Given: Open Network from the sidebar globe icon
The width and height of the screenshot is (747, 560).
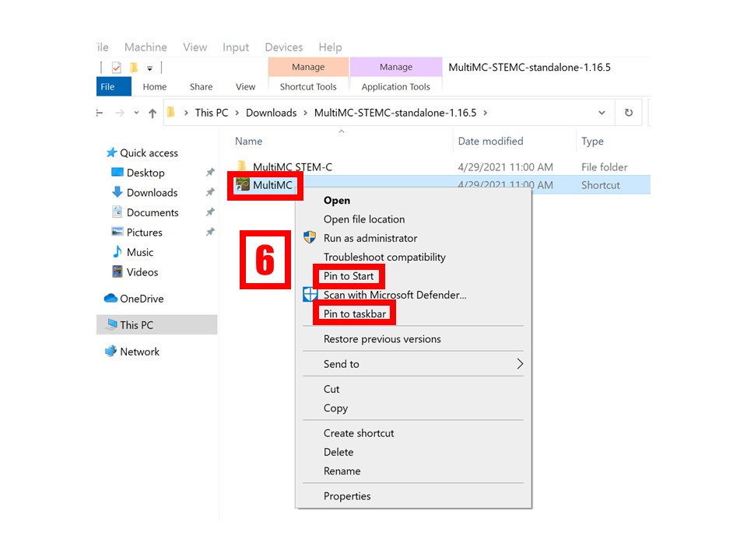Looking at the screenshot, I should pyautogui.click(x=111, y=351).
